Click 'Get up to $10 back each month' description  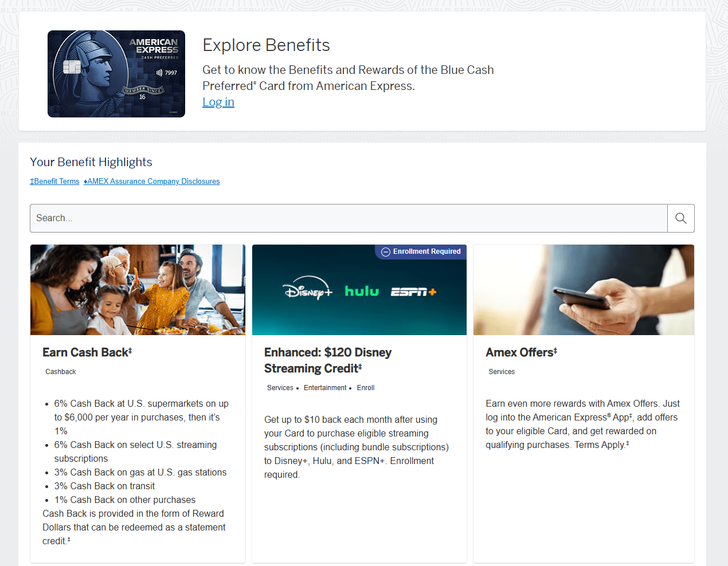pos(357,447)
